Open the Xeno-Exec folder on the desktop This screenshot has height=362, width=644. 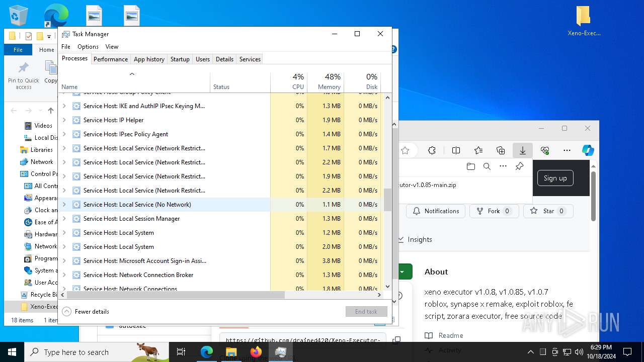(x=584, y=22)
